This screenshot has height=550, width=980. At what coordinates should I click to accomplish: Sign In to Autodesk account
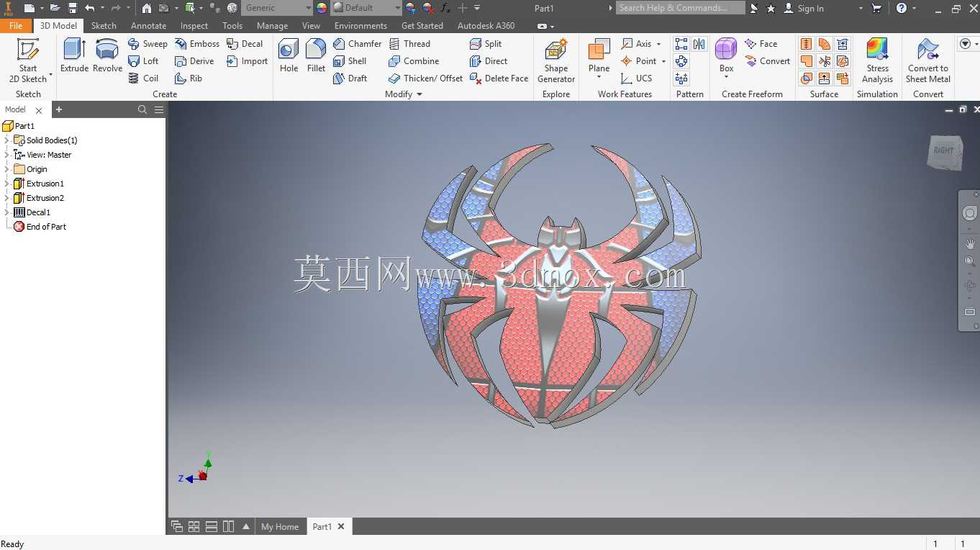804,8
